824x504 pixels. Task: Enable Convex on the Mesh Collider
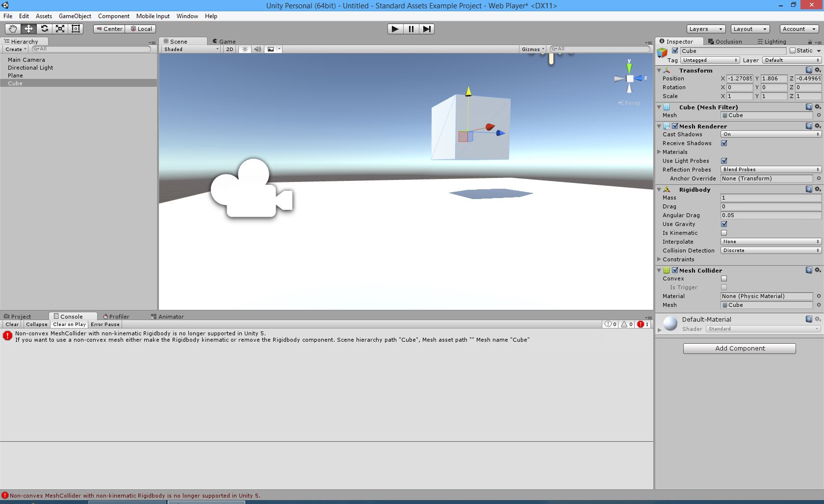click(724, 278)
